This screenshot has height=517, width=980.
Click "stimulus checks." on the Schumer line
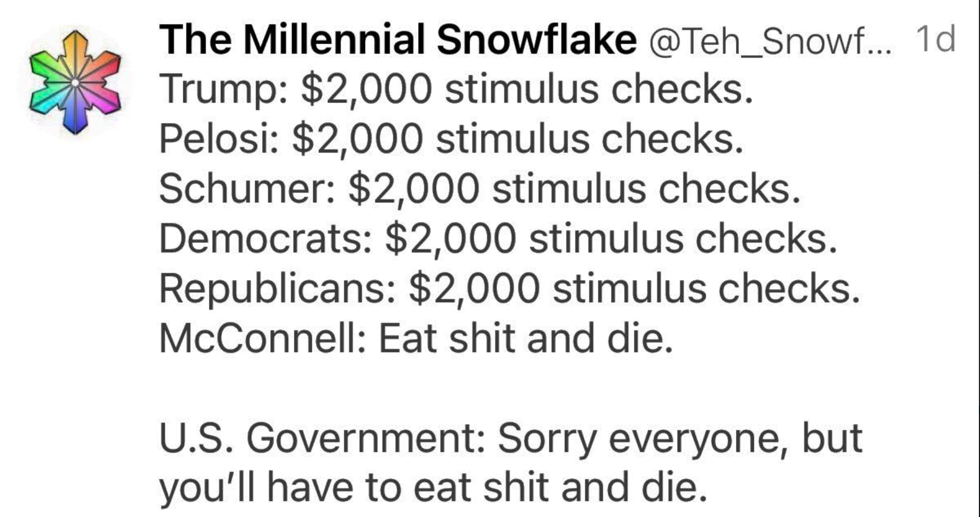pos(646,189)
